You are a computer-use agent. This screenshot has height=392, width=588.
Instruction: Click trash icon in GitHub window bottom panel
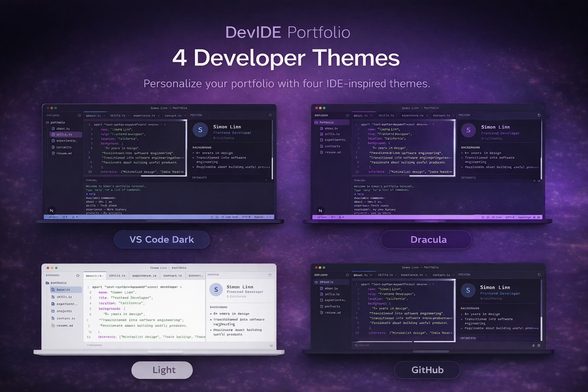point(539,345)
